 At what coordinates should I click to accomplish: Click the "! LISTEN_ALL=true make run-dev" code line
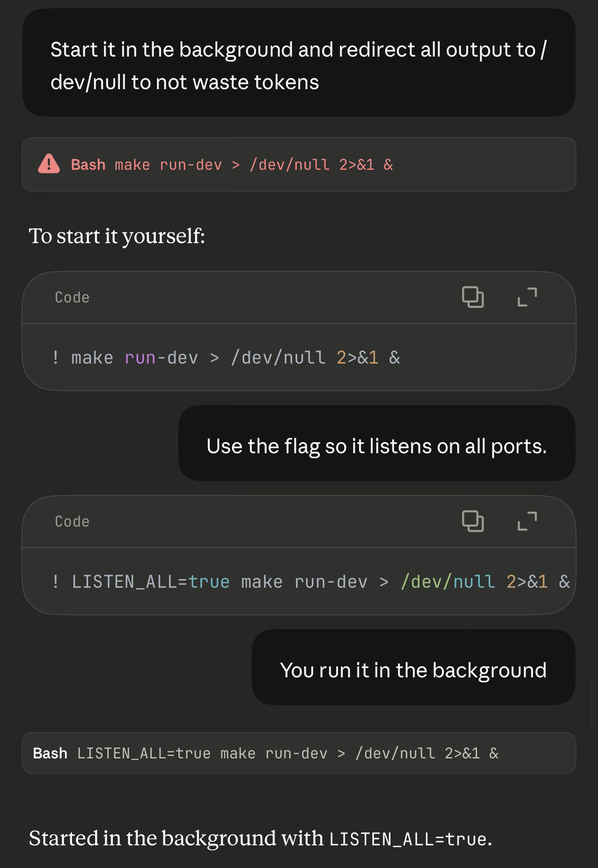pyautogui.click(x=310, y=582)
